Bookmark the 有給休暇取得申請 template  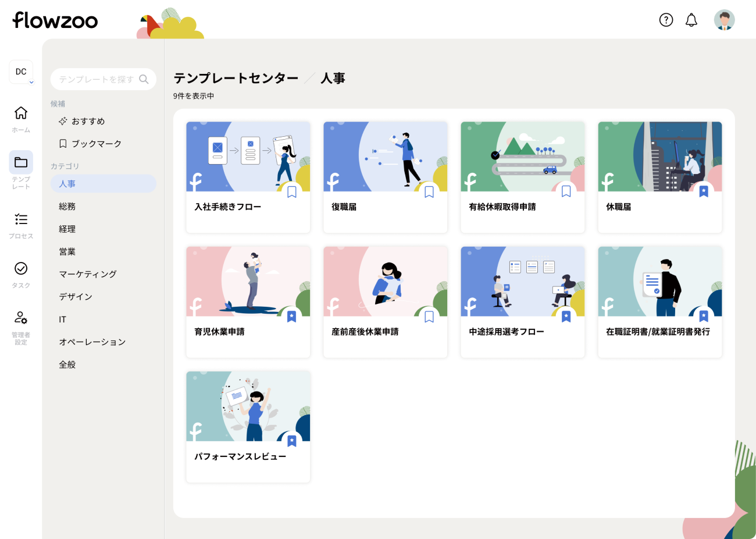(x=566, y=192)
